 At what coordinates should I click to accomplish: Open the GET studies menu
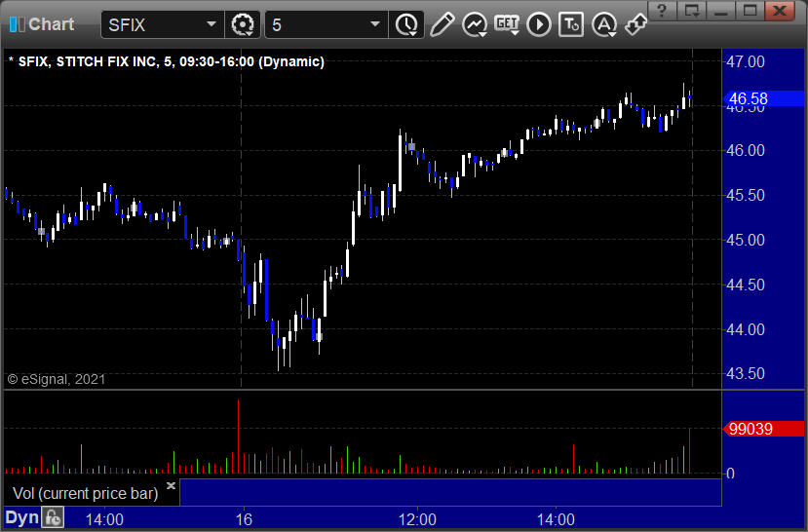[507, 24]
